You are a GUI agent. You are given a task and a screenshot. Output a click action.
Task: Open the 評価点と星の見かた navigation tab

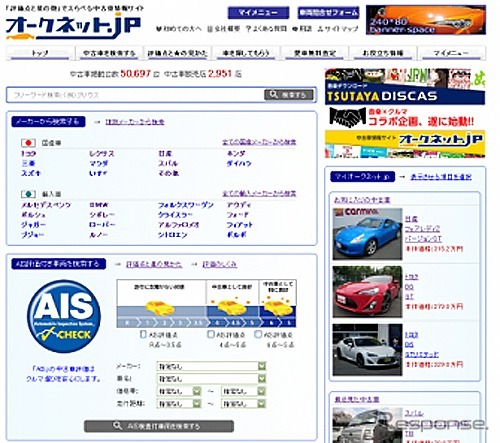[x=178, y=53]
